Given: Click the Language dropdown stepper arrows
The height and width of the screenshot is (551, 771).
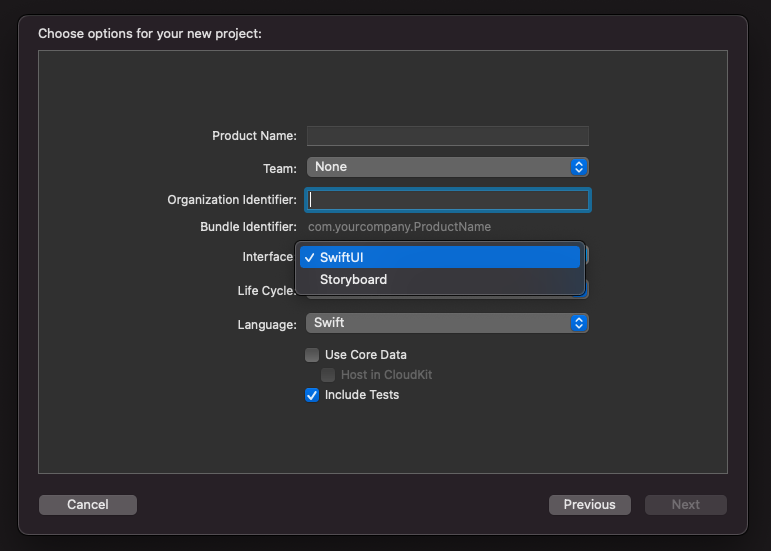Looking at the screenshot, I should (x=579, y=323).
